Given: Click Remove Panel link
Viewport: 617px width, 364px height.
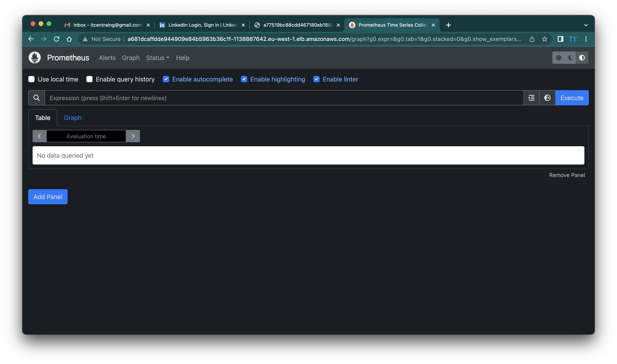Looking at the screenshot, I should coord(567,175).
